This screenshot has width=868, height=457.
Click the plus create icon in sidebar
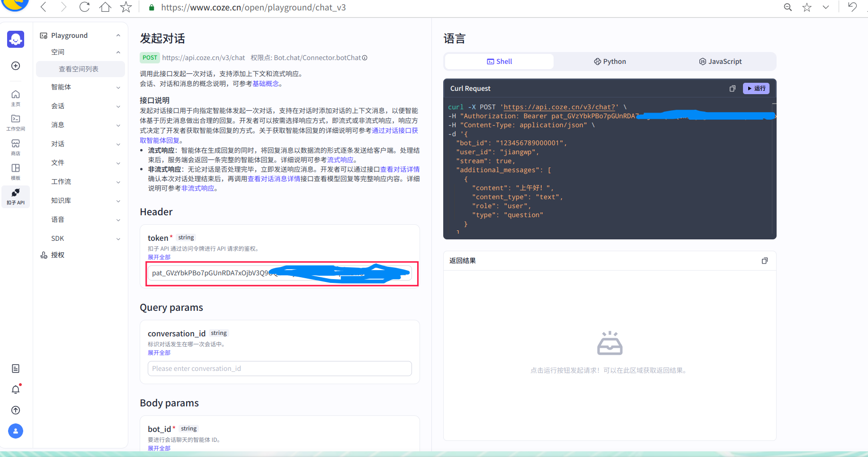pos(16,66)
